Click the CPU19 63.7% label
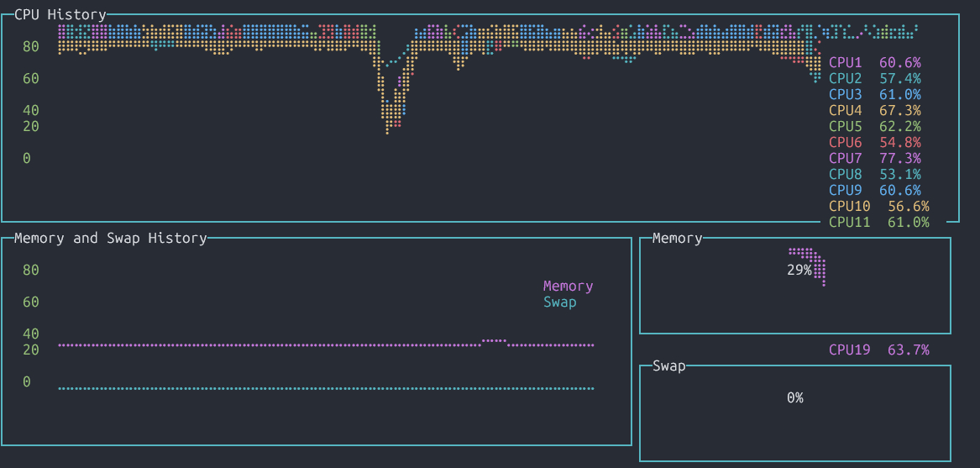This screenshot has width=980, height=468. coord(878,350)
